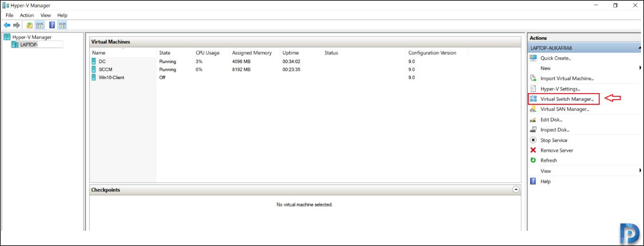Click the 3% CPU usage cell

click(x=199, y=61)
